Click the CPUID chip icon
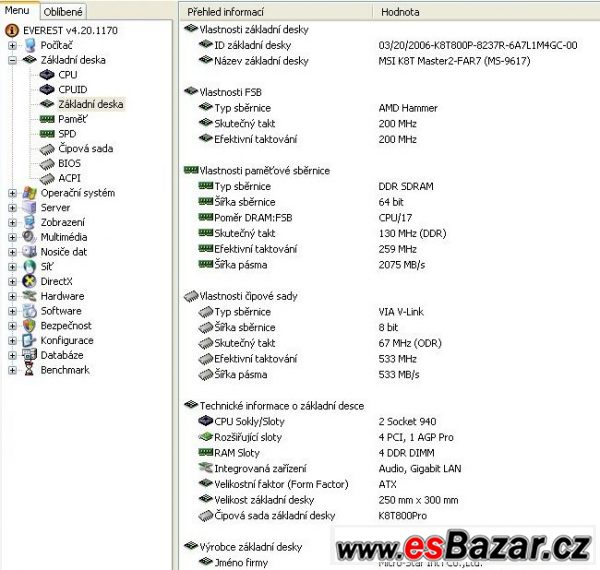Viewport: 600px width, 570px height. point(47,90)
